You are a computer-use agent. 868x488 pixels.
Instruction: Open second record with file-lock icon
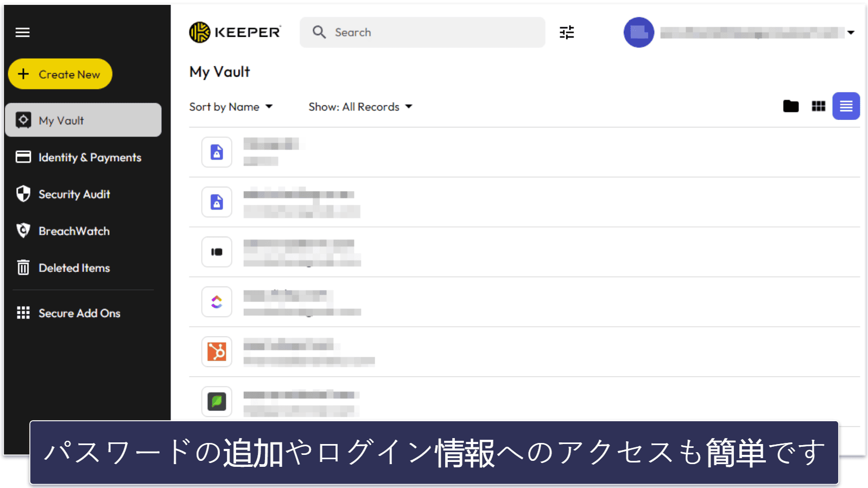[524, 202]
